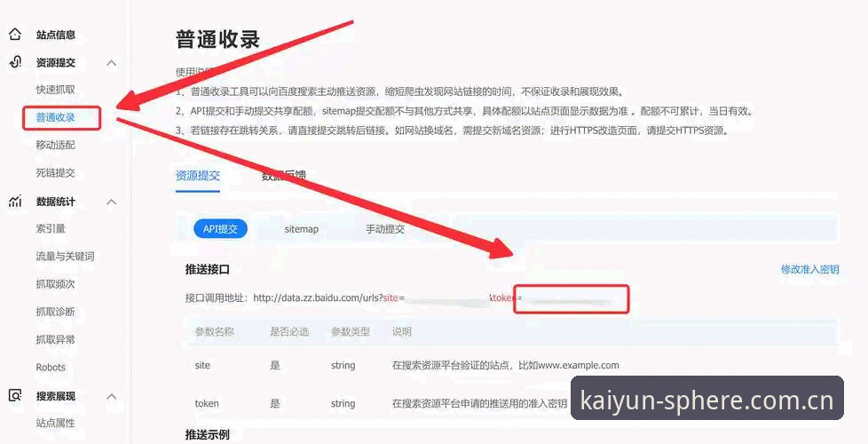Viewport: 868px width, 444px height.
Task: Click the 参数名称 column header
Action: point(215,331)
